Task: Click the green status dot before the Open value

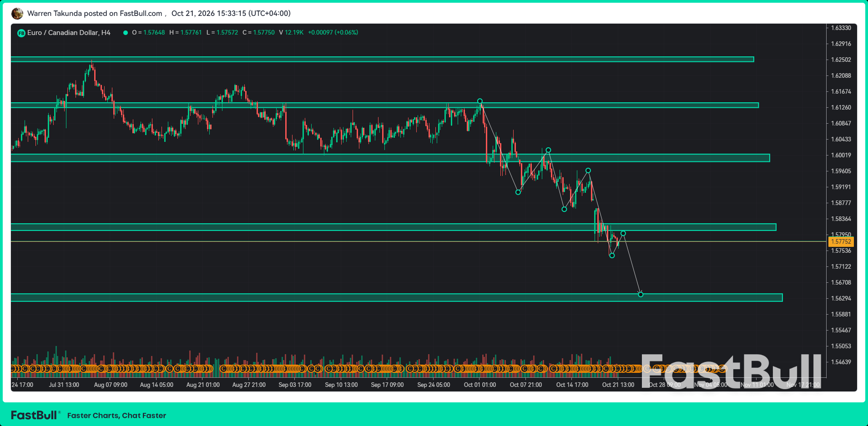Action: click(x=125, y=33)
